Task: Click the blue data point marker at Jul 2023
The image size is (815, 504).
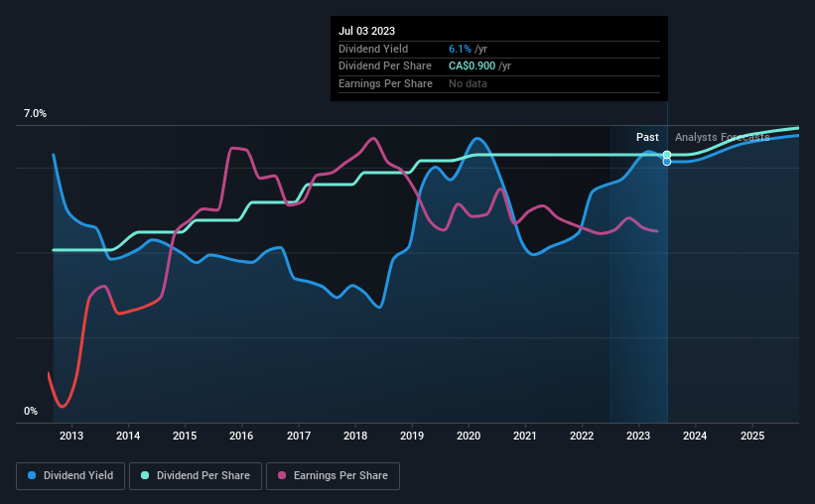Action: coord(667,162)
